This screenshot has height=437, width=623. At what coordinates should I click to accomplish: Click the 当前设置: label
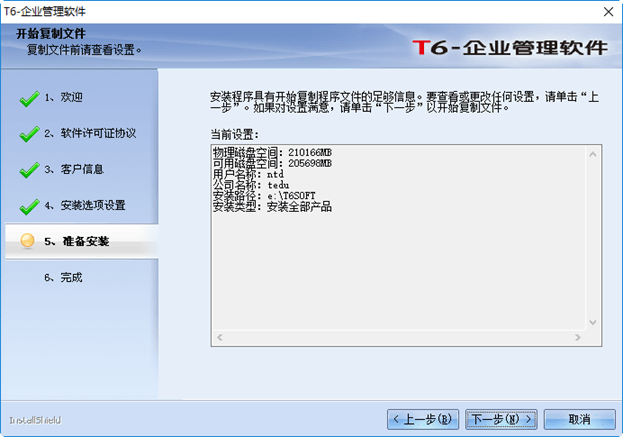coord(234,135)
